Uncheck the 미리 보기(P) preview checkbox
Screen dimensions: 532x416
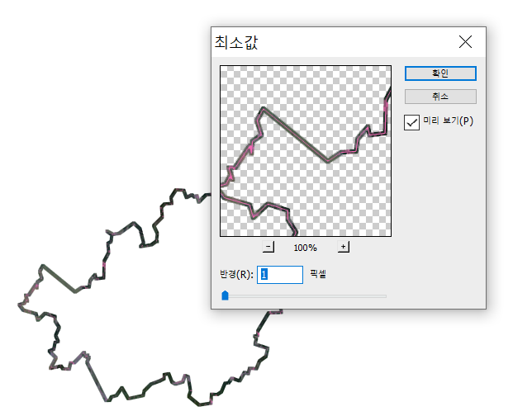pyautogui.click(x=411, y=122)
